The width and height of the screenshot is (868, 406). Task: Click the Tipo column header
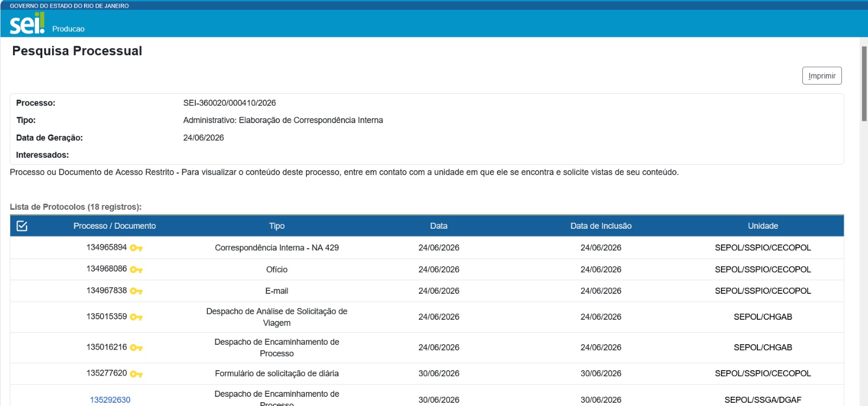[x=277, y=226]
